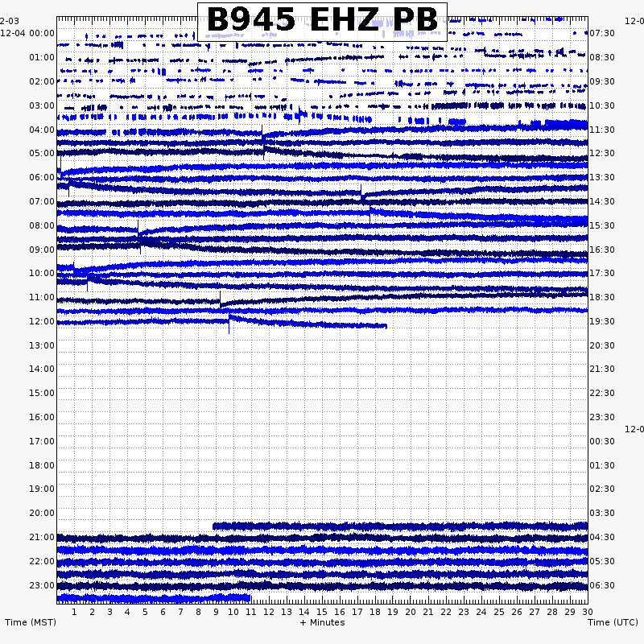Click the 22:30 UTC time label
Image resolution: width=644 pixels, height=644 pixels.
(x=602, y=393)
